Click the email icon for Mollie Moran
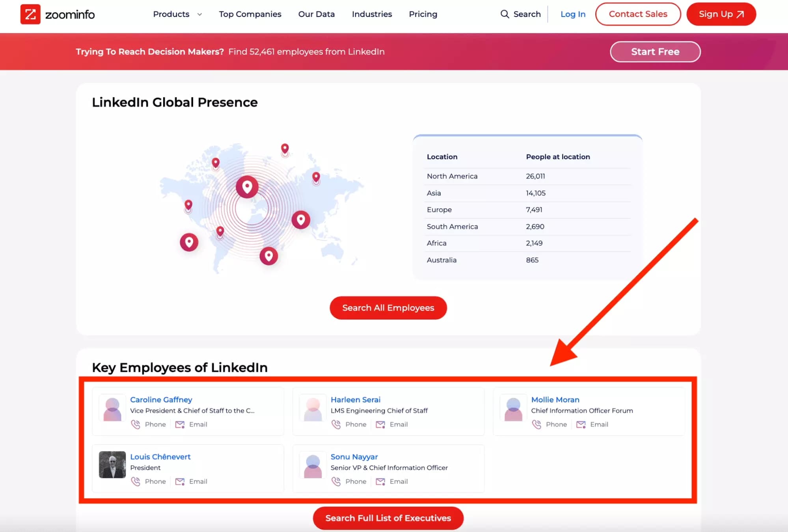788x532 pixels. 581,424
